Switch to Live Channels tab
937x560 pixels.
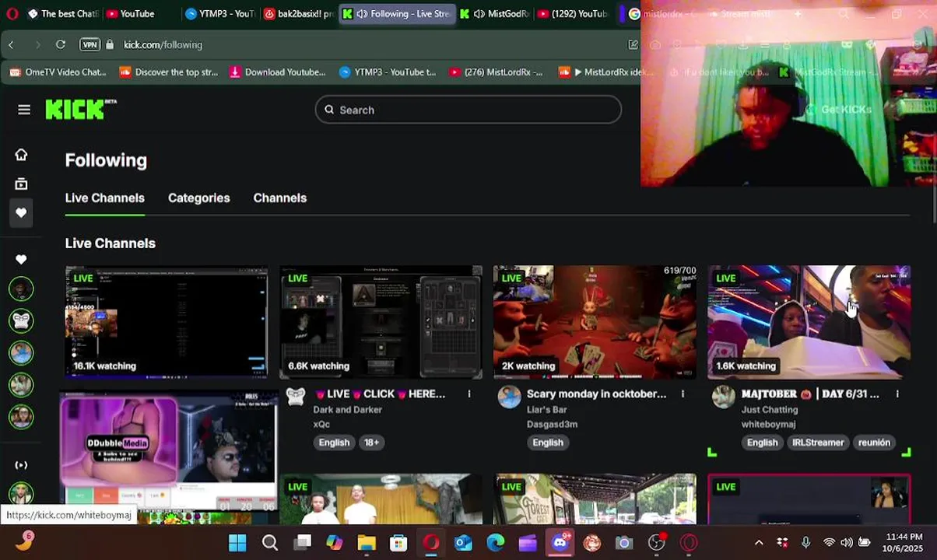[105, 198]
